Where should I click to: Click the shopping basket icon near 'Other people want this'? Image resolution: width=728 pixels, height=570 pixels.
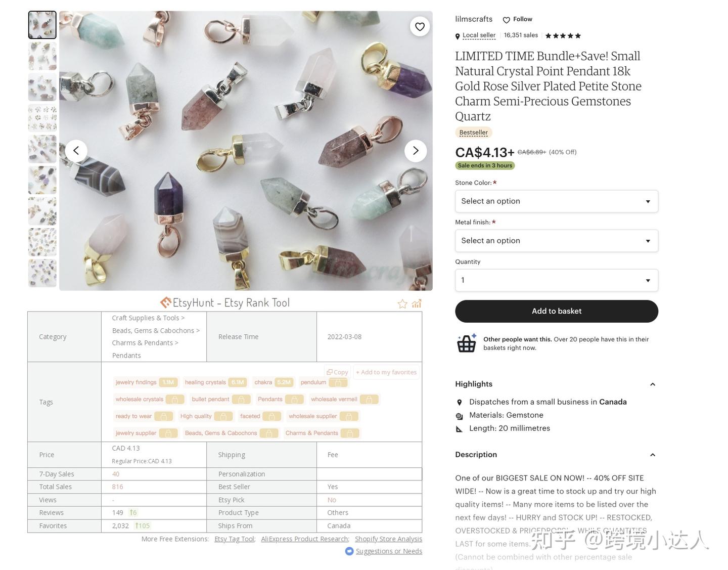(x=467, y=343)
